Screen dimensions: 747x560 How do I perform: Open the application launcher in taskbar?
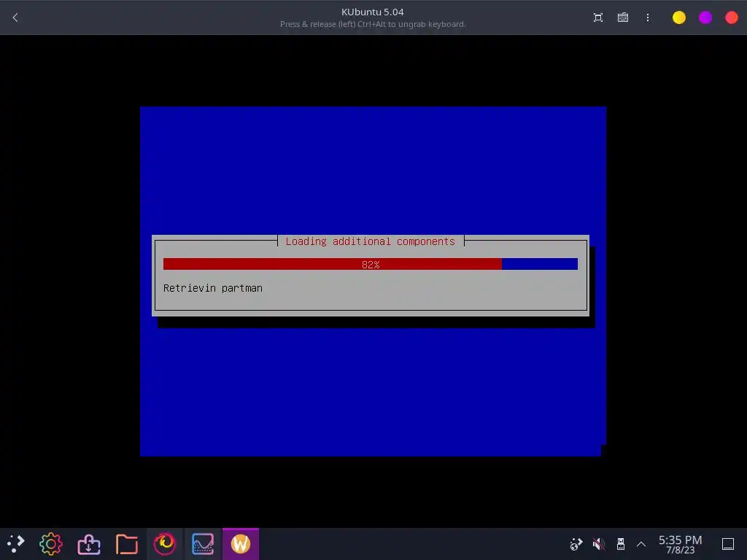point(16,543)
